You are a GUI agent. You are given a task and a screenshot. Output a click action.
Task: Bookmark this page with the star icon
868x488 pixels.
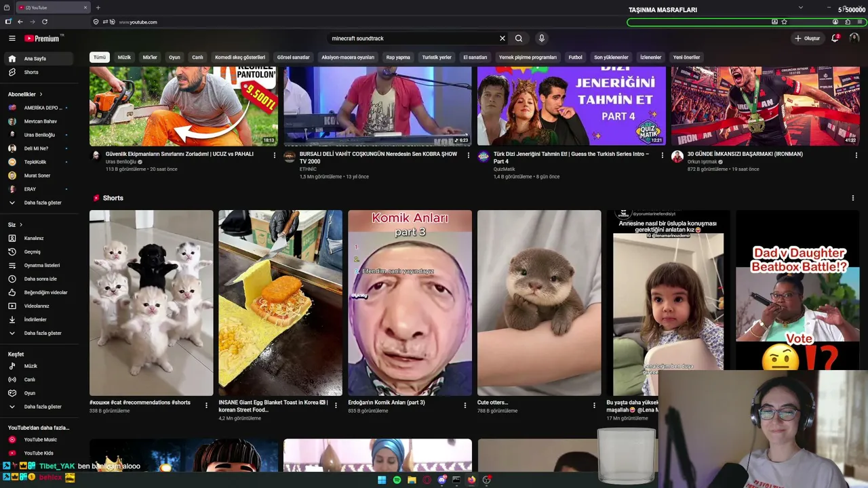click(785, 22)
